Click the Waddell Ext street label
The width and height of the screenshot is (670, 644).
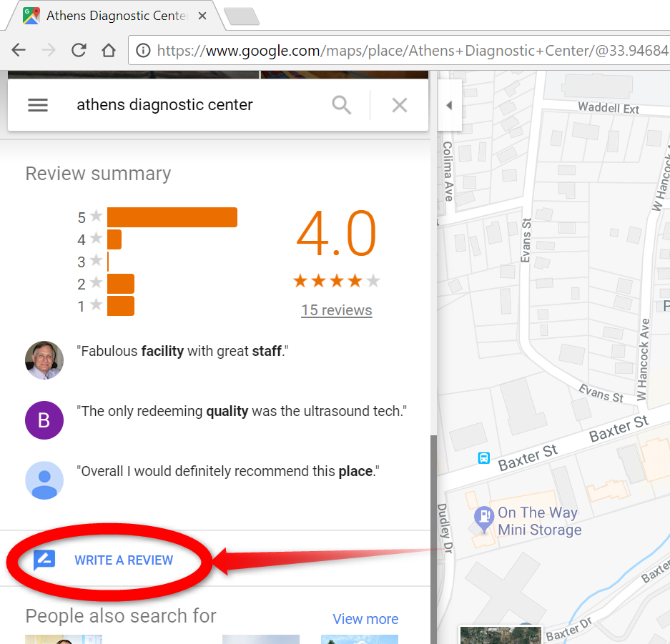tap(609, 108)
